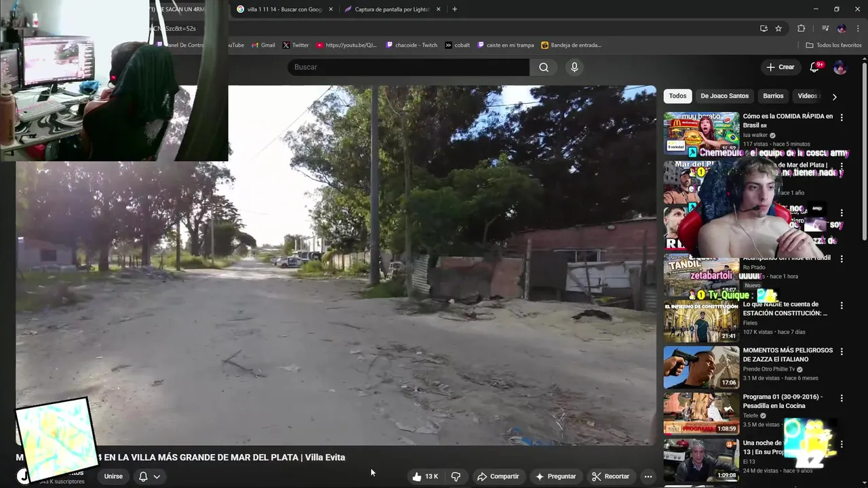Click the 'Crear' button
This screenshot has width=868, height=488.
coord(780,67)
